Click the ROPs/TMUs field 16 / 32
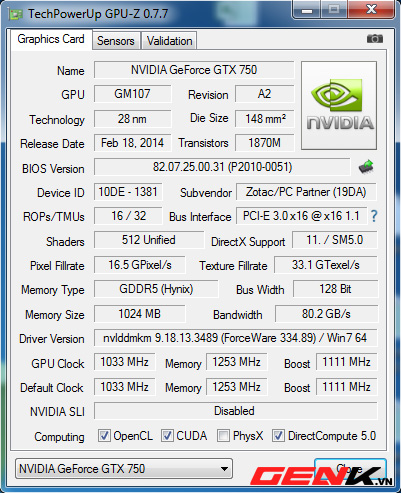This screenshot has height=493, width=401. 128,216
